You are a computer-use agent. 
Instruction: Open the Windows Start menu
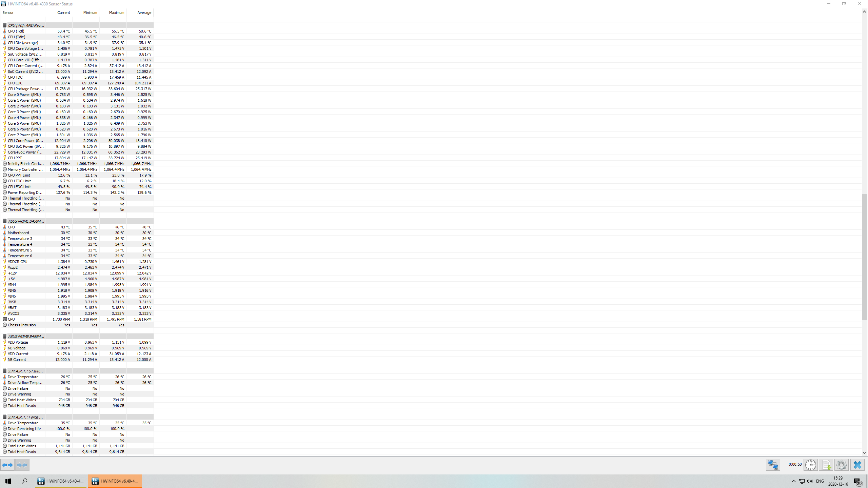pos(8,481)
